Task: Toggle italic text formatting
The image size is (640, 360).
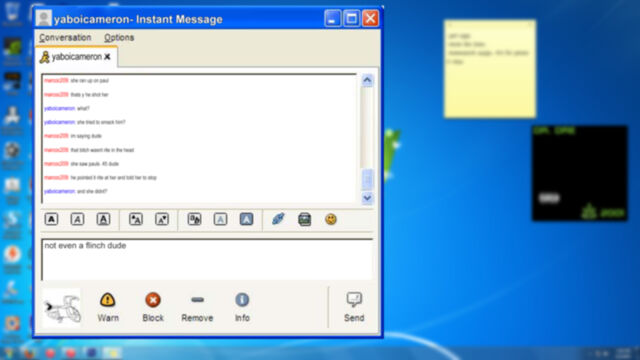Action: (77, 220)
